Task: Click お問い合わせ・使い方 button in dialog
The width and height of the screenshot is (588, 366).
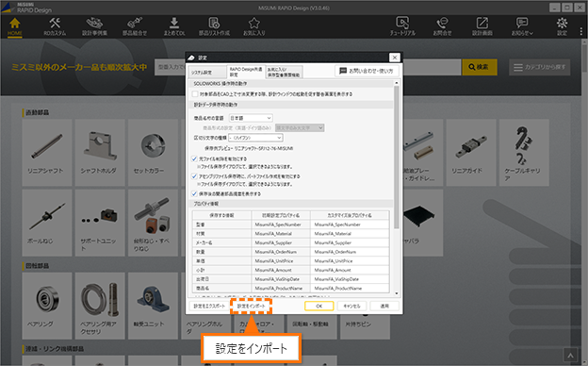Action: pos(367,71)
